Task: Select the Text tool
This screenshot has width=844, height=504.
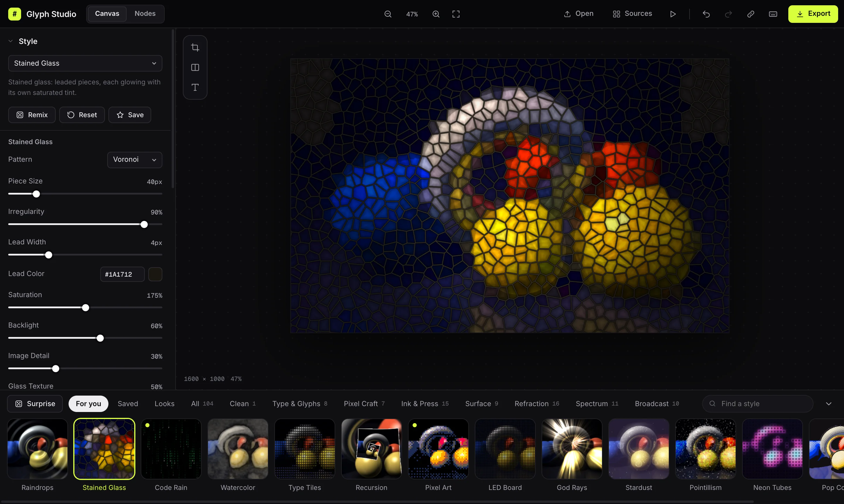Action: click(x=195, y=87)
